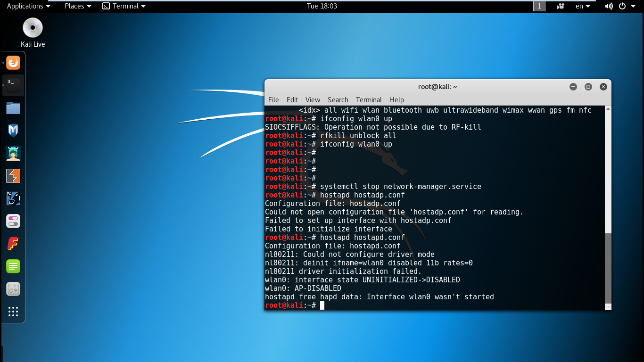Screen dimensions: 644x362
Task: Open the screenshot utility dock icon
Action: [x=13, y=289]
